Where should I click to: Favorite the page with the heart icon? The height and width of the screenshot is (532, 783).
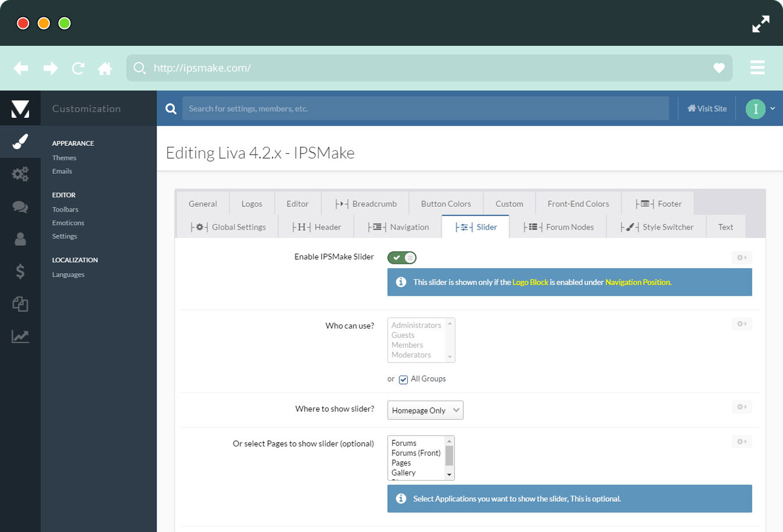[x=719, y=68]
